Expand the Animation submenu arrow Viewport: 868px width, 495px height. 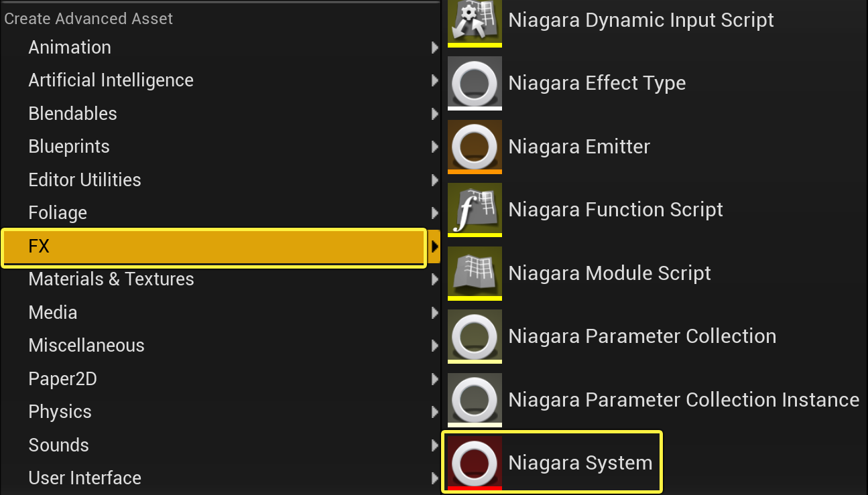(435, 48)
